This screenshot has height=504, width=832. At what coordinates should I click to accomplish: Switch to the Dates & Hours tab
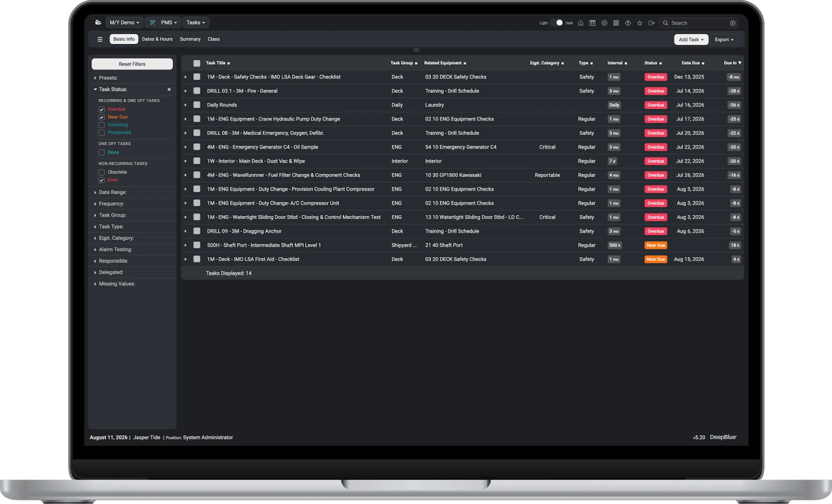(157, 39)
